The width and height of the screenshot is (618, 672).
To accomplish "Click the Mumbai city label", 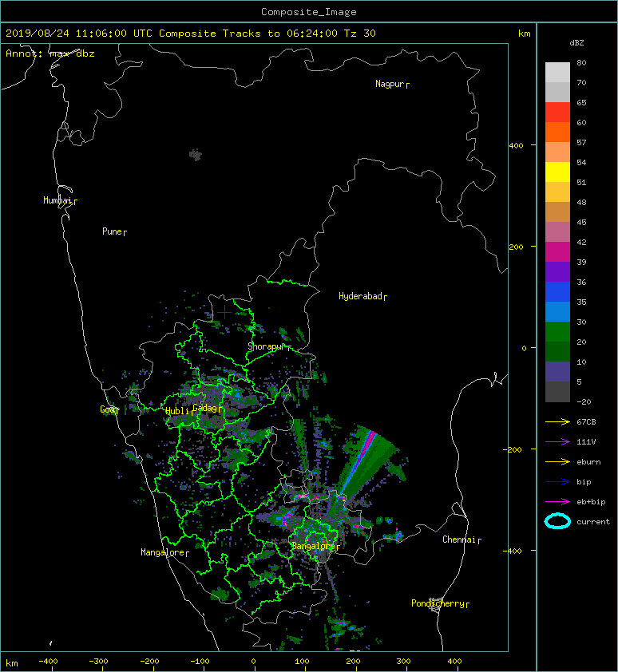I will [57, 200].
